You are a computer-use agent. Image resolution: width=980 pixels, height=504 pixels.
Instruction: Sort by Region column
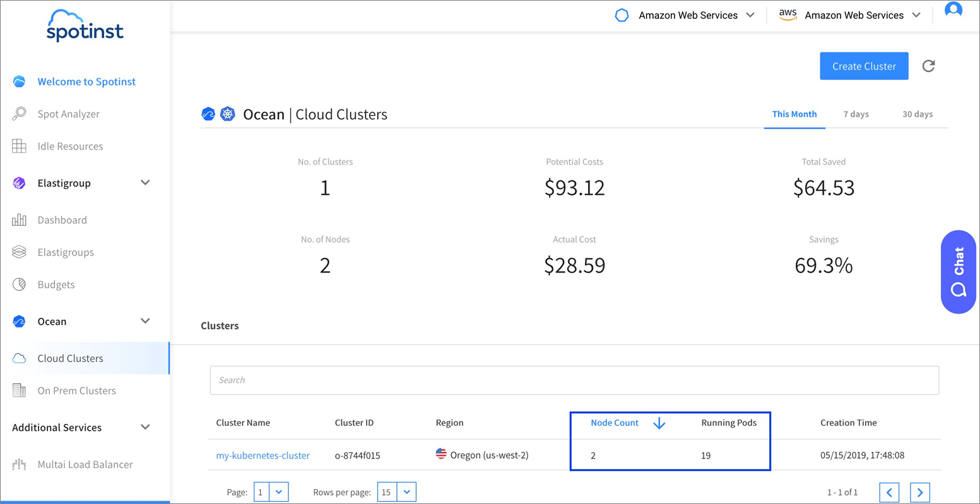click(x=449, y=423)
